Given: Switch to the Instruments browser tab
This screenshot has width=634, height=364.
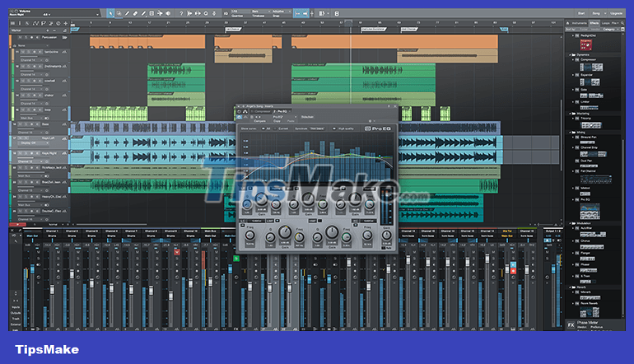Looking at the screenshot, I should [x=580, y=23].
